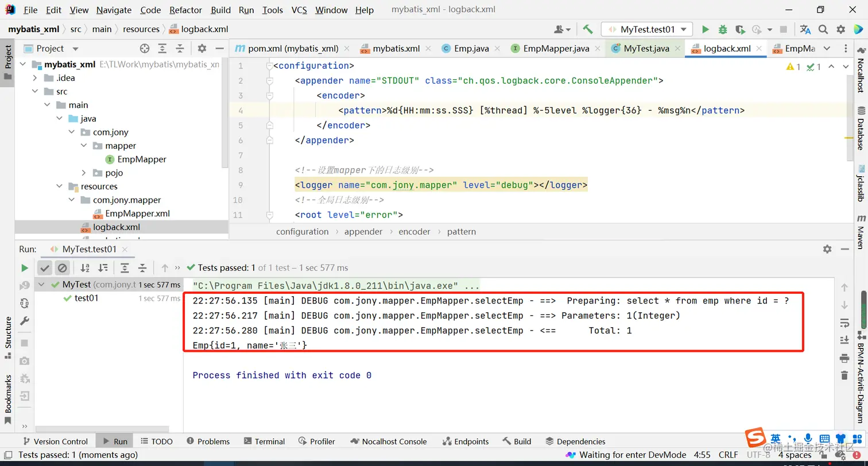Run MyTest.test01 with the green play icon in the main toolbar
The height and width of the screenshot is (466, 868).
[706, 29]
